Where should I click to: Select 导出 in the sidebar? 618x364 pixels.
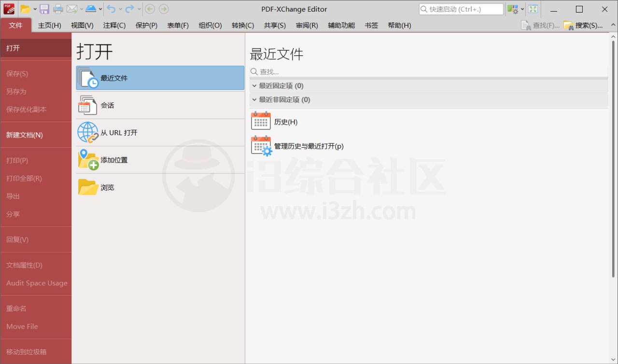[36, 196]
